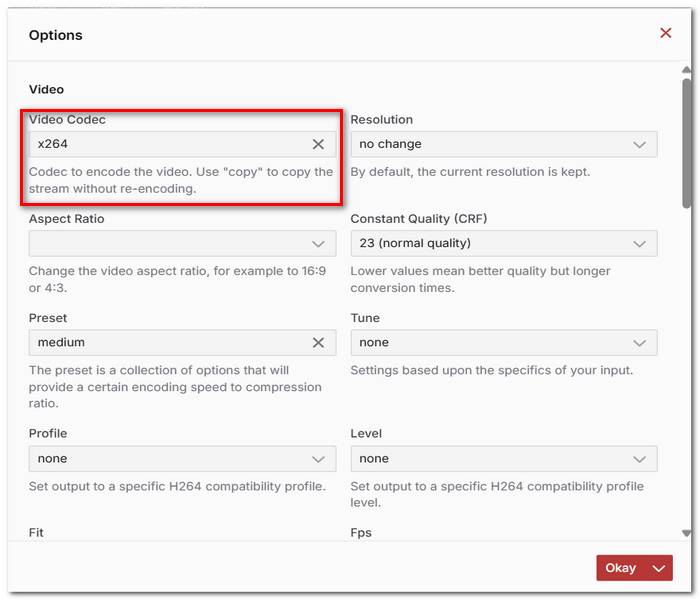Open the arrow menu beside Okay
The width and height of the screenshot is (700, 600).
(659, 568)
